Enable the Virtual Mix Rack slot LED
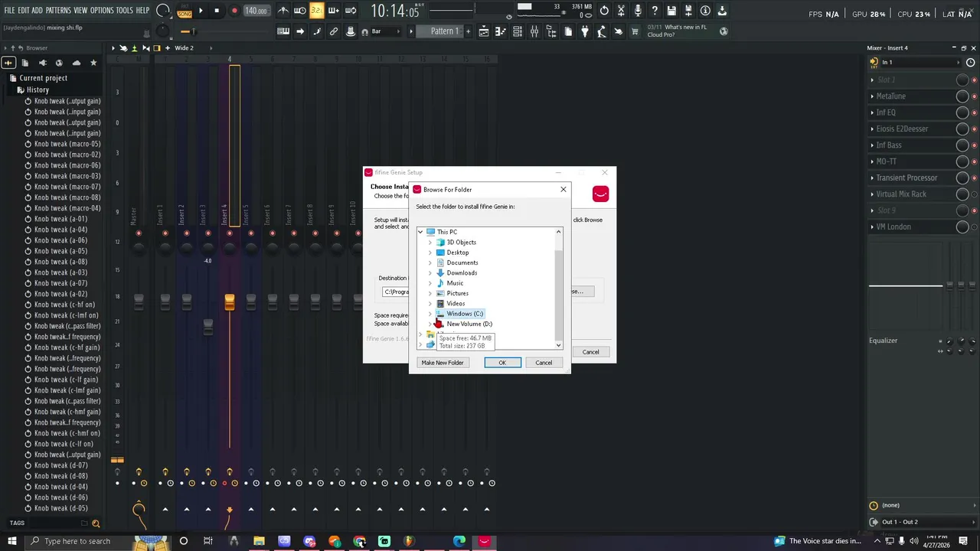 tap(974, 194)
